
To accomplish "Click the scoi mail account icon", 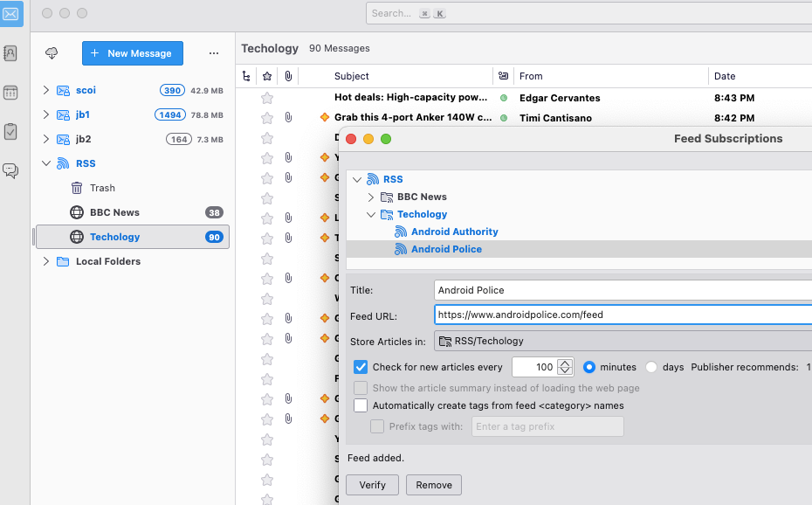I will point(63,91).
